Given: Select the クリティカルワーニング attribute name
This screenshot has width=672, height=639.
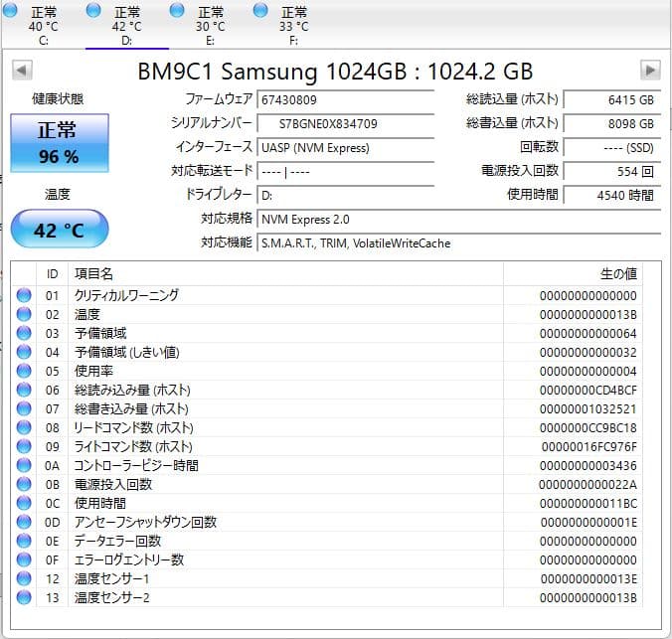Looking at the screenshot, I should 126,295.
